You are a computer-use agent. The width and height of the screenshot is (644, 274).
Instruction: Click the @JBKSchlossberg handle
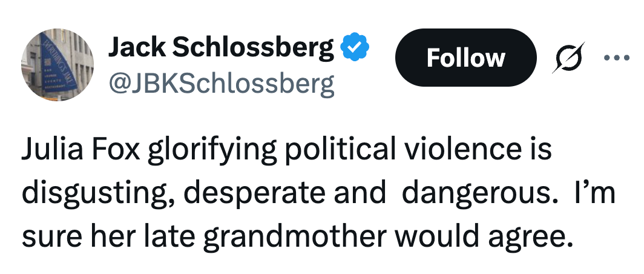click(x=221, y=84)
